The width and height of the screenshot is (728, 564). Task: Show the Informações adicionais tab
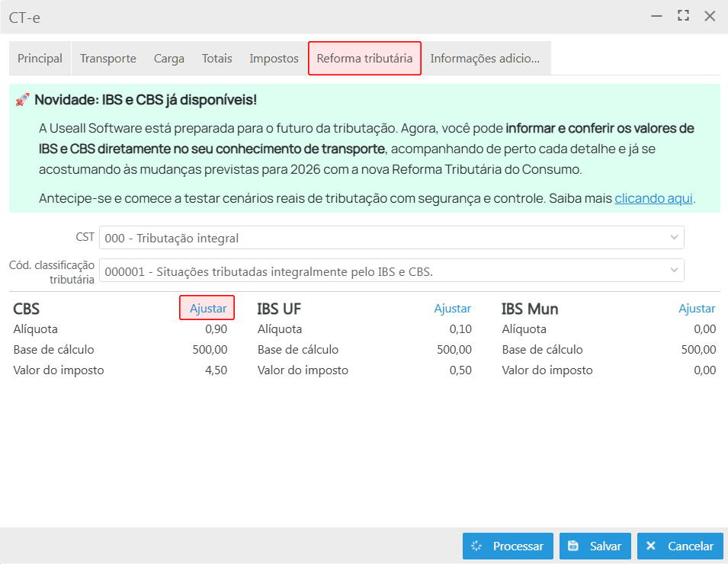point(485,59)
